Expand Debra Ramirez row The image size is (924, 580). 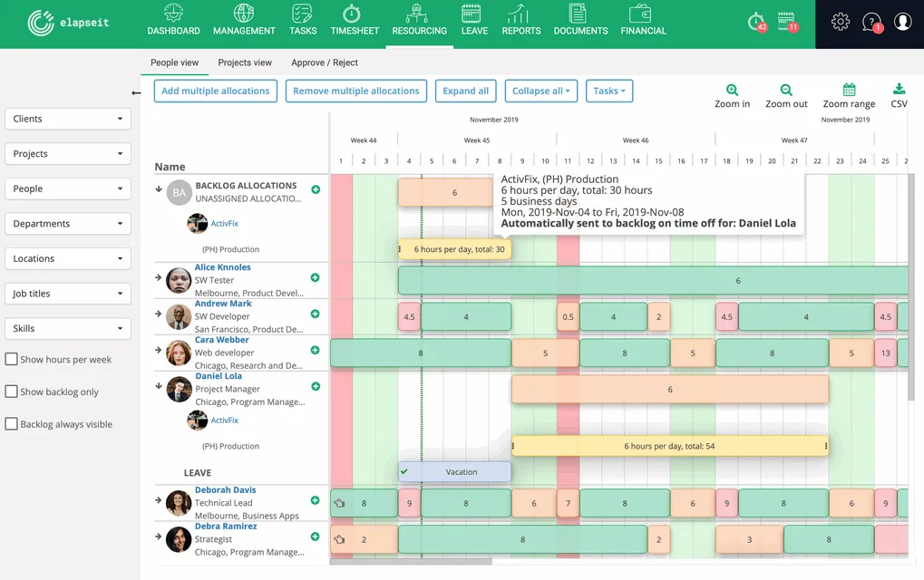click(159, 536)
